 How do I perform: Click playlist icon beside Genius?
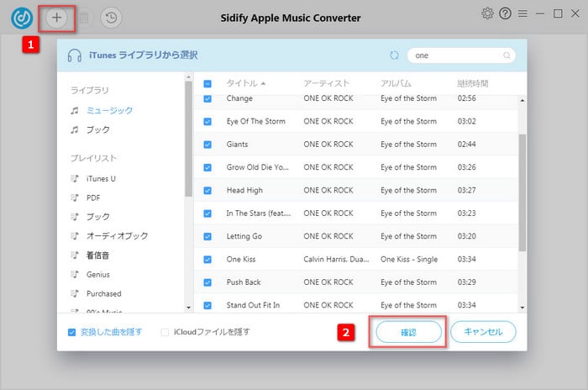[75, 274]
